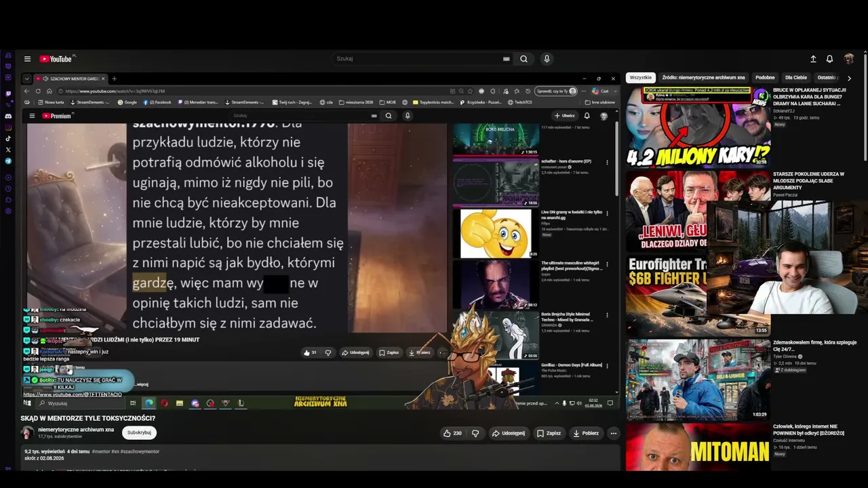
Task: Click the main "Zapisz" save button
Action: tap(549, 433)
